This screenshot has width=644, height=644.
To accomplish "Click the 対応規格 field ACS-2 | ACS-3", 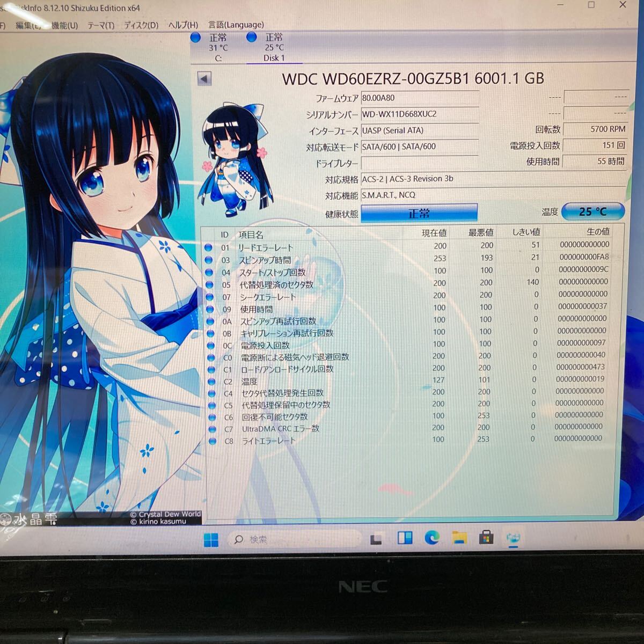I will click(x=494, y=179).
